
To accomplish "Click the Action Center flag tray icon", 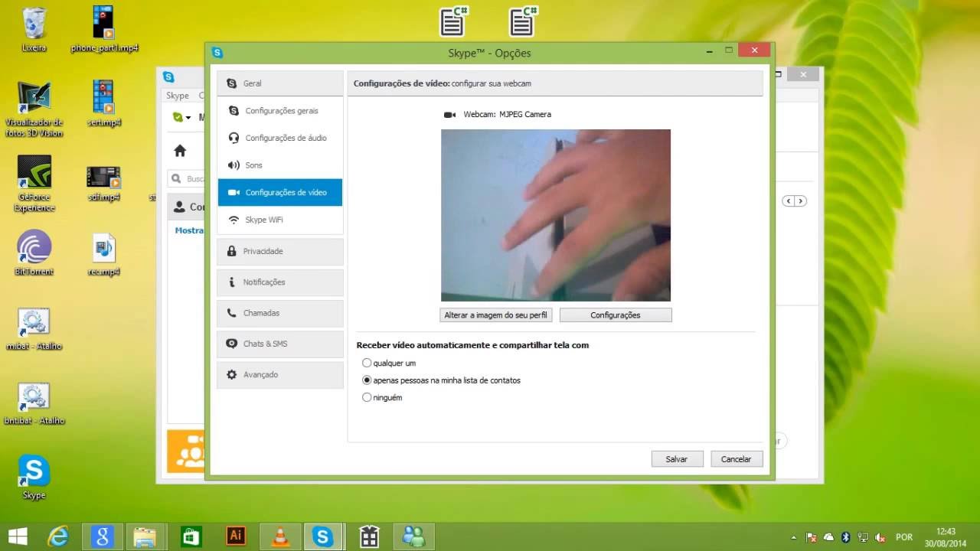I will tap(812, 537).
